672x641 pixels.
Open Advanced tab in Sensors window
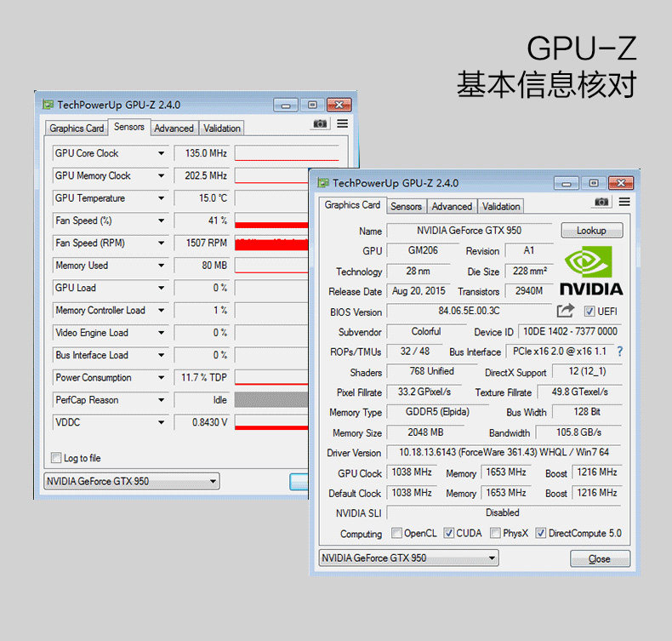pyautogui.click(x=174, y=129)
